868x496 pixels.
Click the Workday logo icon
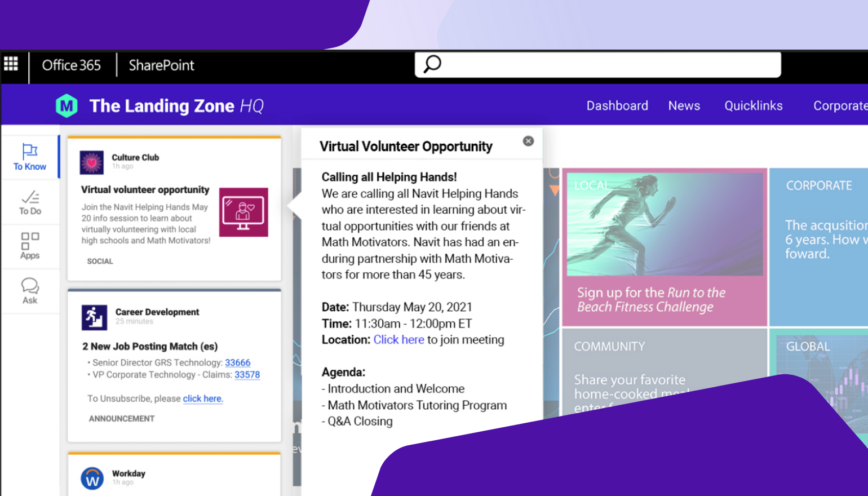pos(92,479)
